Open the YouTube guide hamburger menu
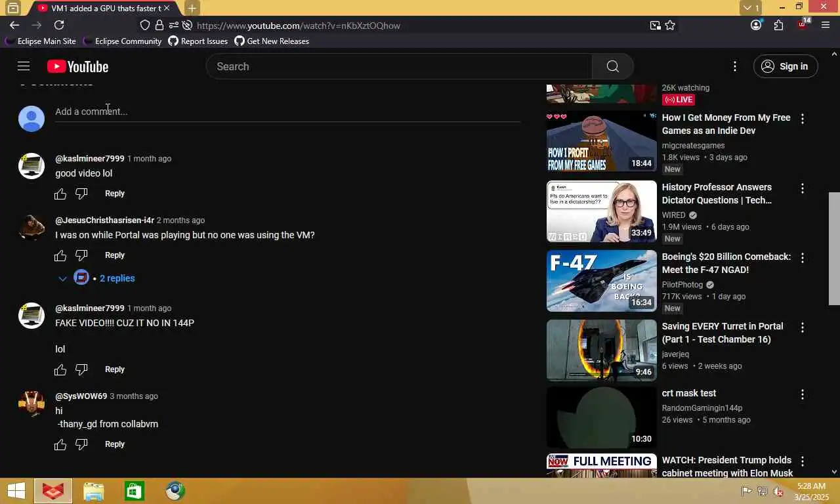This screenshot has width=840, height=504. click(24, 66)
